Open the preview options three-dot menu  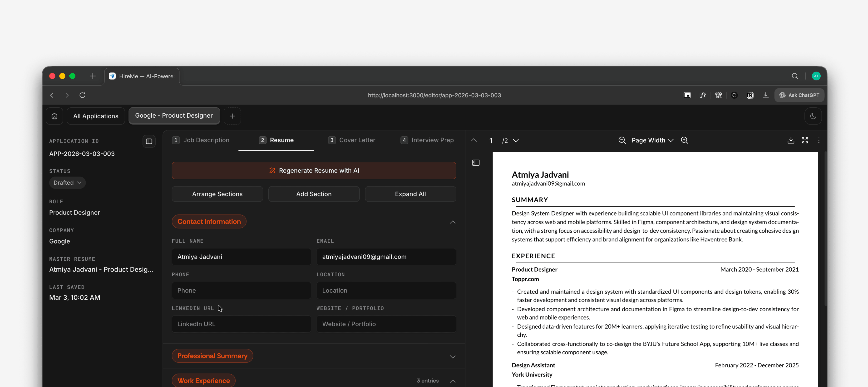click(819, 141)
